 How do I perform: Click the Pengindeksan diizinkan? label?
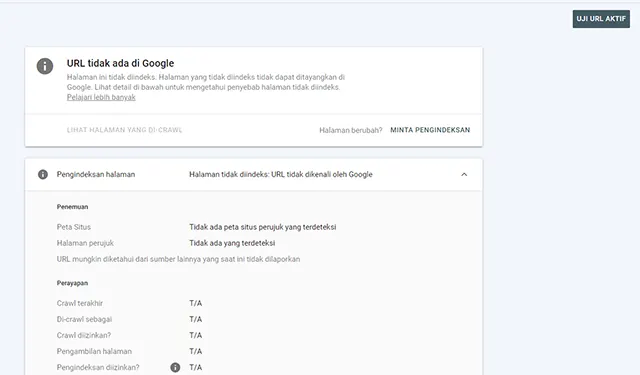coord(98,368)
